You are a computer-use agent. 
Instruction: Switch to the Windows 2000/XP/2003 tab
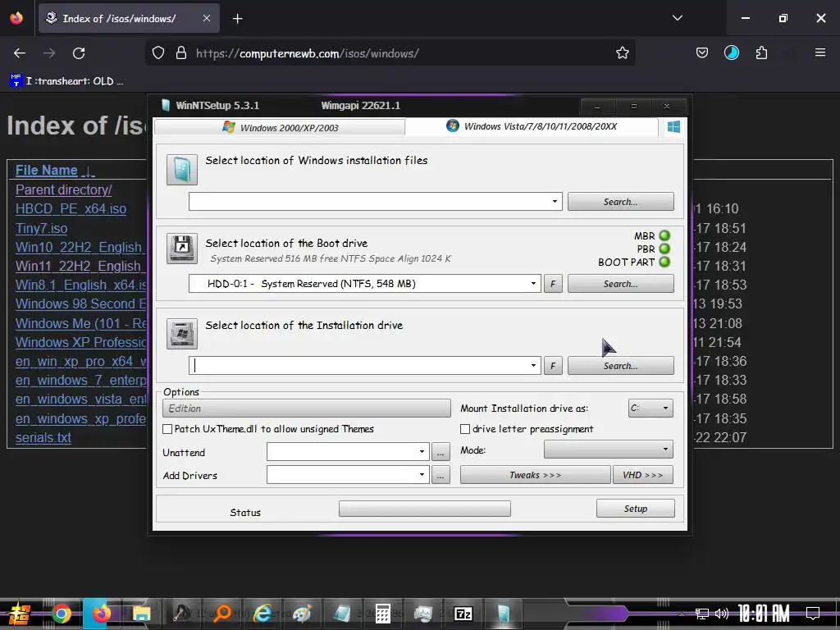tap(280, 127)
